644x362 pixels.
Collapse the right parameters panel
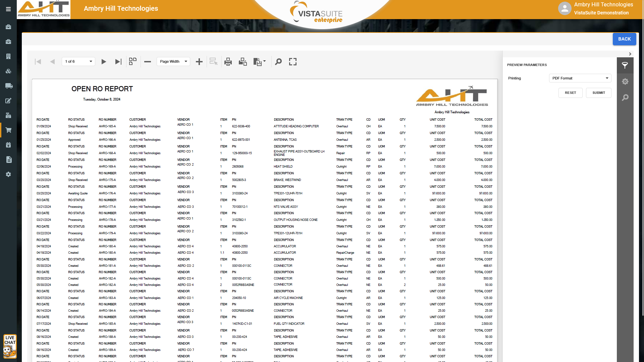point(630,54)
